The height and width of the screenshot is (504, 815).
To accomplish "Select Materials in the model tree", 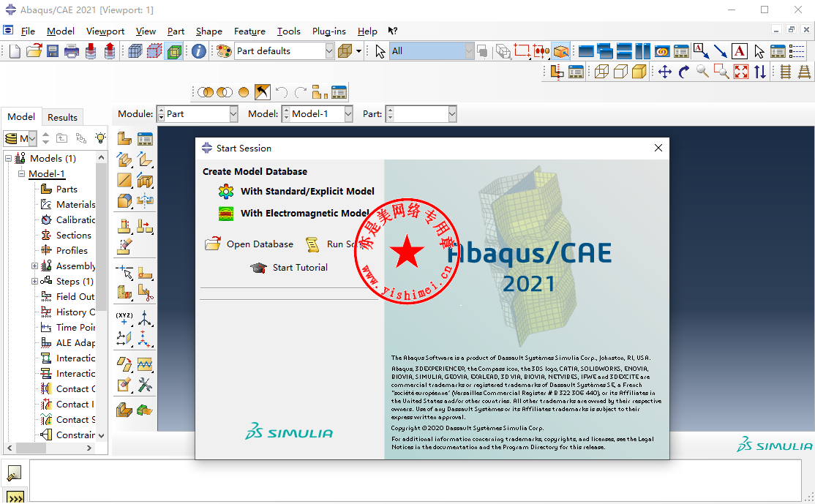I will [x=75, y=204].
